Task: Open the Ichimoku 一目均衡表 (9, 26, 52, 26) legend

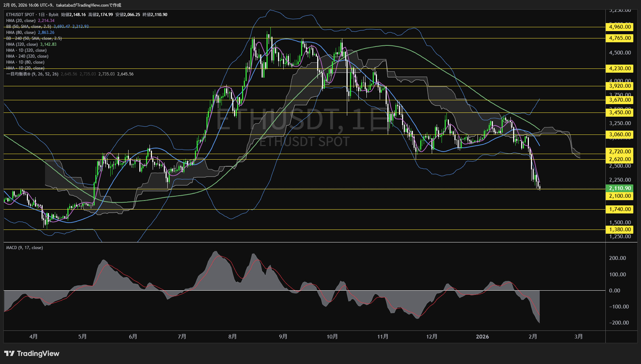Action: point(32,74)
